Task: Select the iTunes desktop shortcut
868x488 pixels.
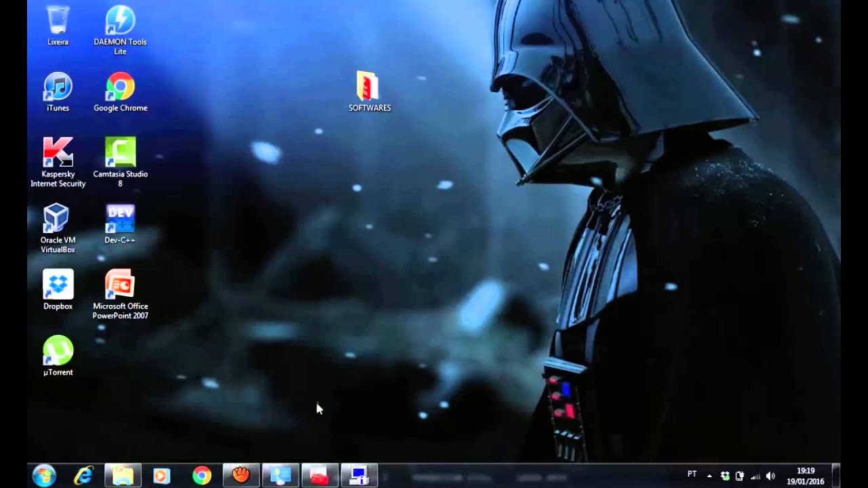Action: tap(58, 92)
